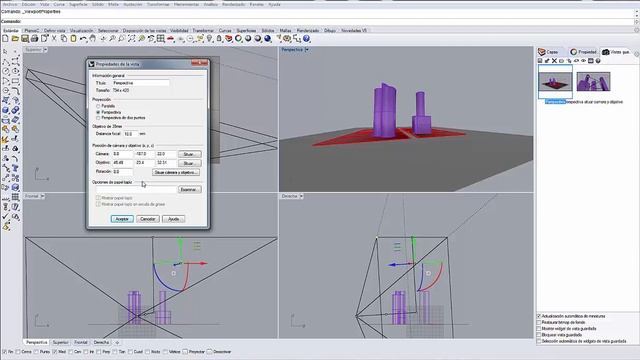Click the Zoom window magnifier icon
The height and width of the screenshot is (360, 640).
[x=122, y=39]
